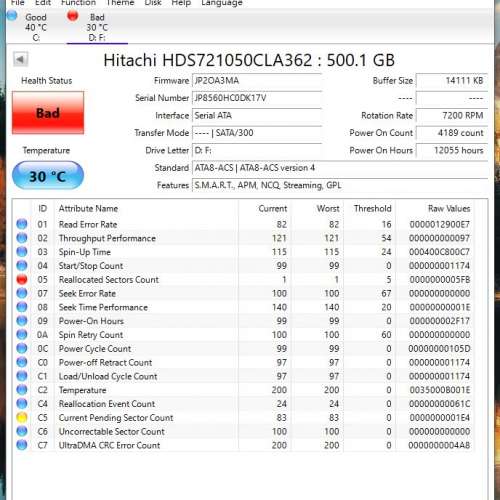Screen dimensions: 500x500
Task: Click the red status icon for Reallocated Sectors Count
Action: point(22,279)
